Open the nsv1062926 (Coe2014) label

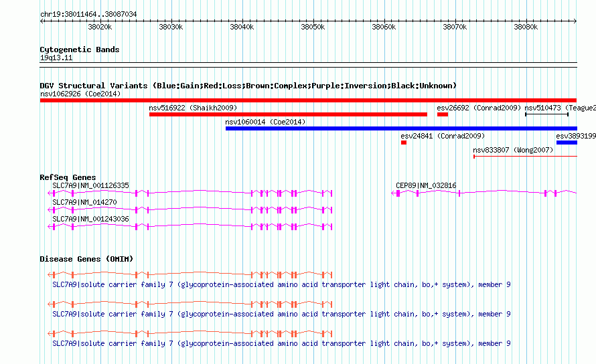[80, 94]
